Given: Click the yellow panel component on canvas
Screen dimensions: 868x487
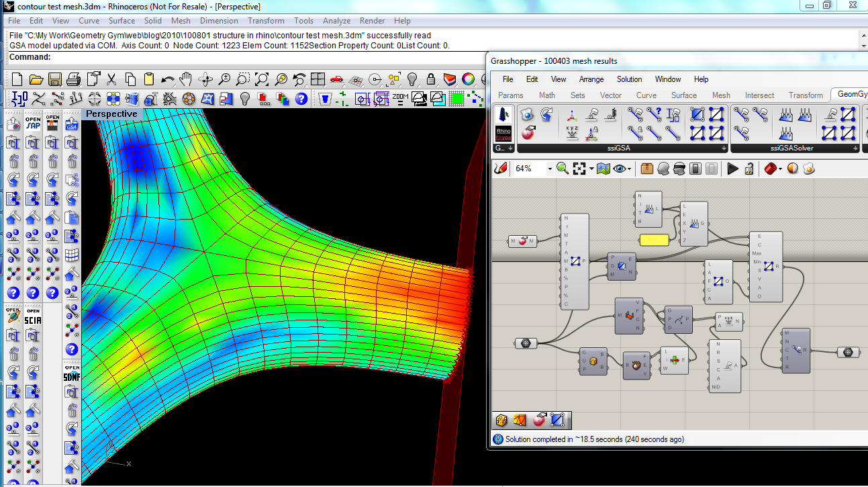Looking at the screenshot, I should coord(654,240).
